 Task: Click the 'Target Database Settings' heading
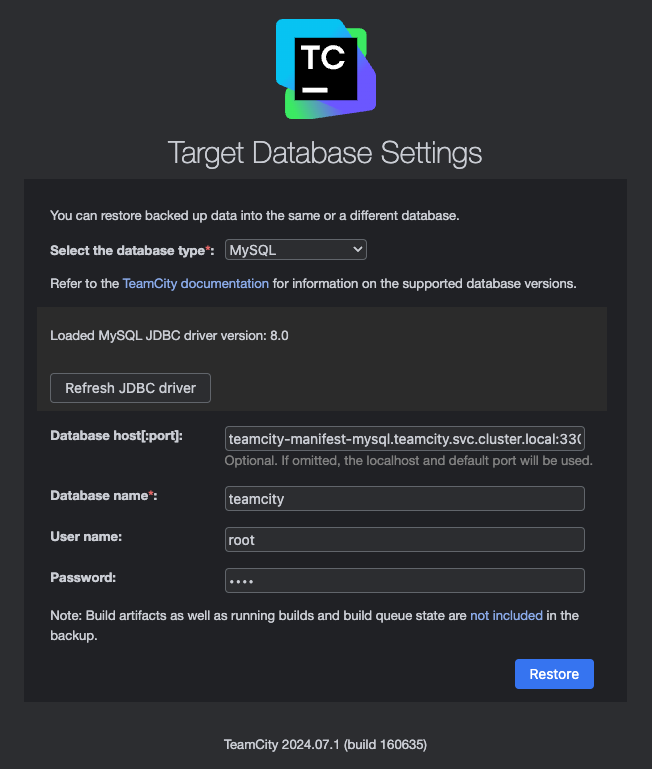coord(325,153)
